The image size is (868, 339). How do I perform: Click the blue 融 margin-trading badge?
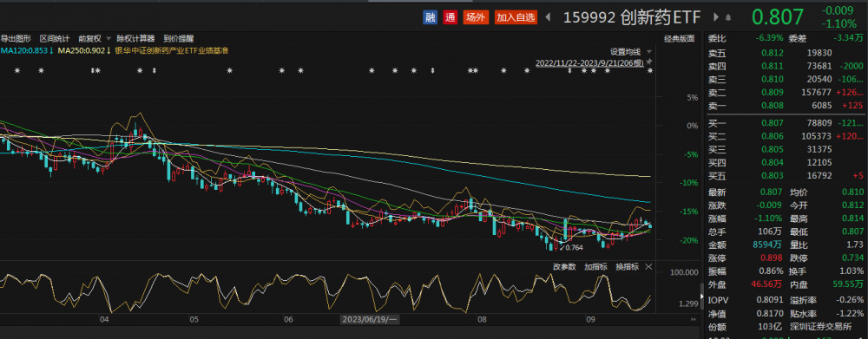pyautogui.click(x=431, y=17)
